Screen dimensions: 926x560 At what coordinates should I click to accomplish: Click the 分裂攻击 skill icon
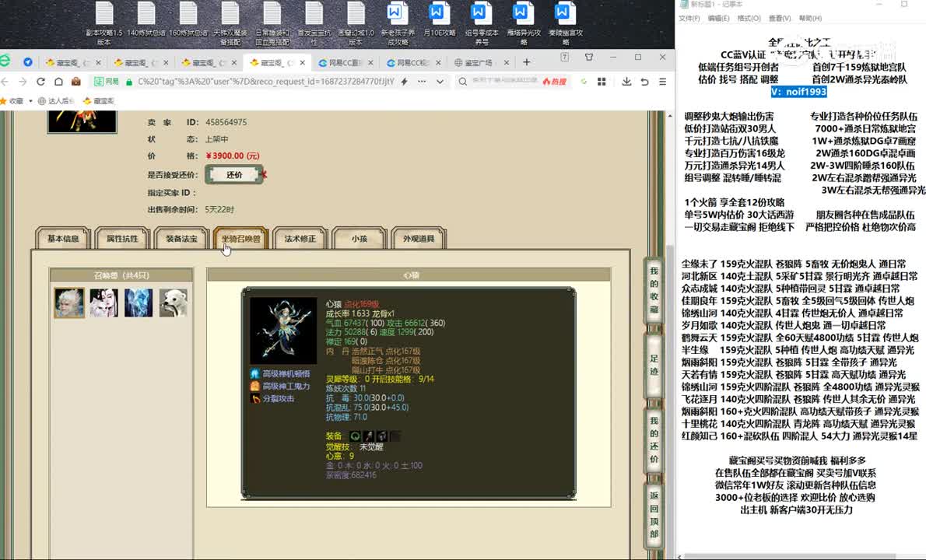tap(254, 398)
